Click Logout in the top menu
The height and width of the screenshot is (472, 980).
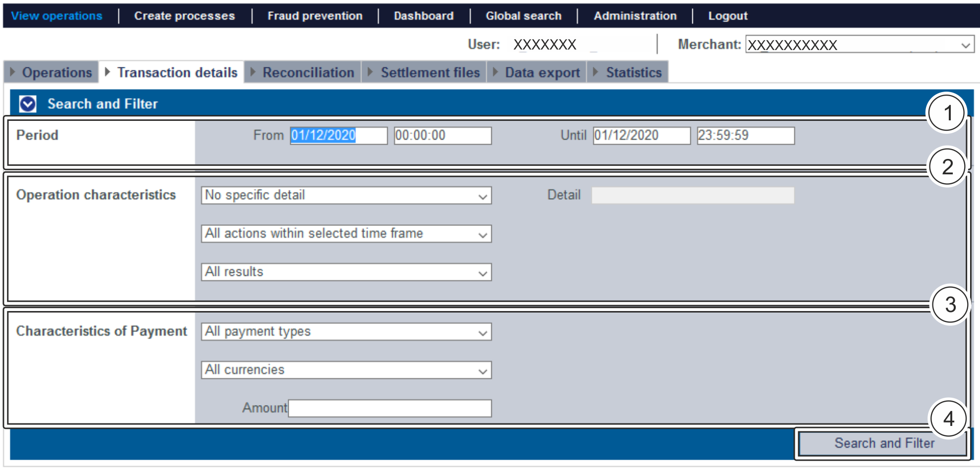(727, 16)
